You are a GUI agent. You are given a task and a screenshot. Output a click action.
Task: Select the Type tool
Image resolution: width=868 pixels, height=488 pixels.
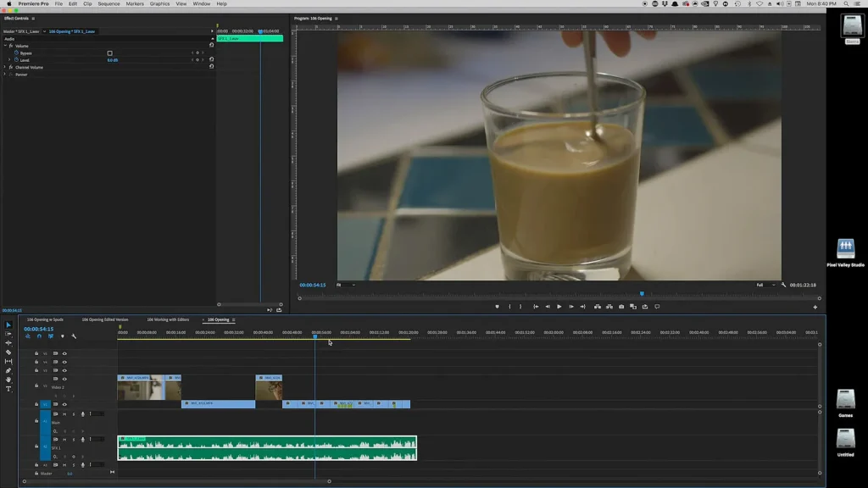pos(8,389)
